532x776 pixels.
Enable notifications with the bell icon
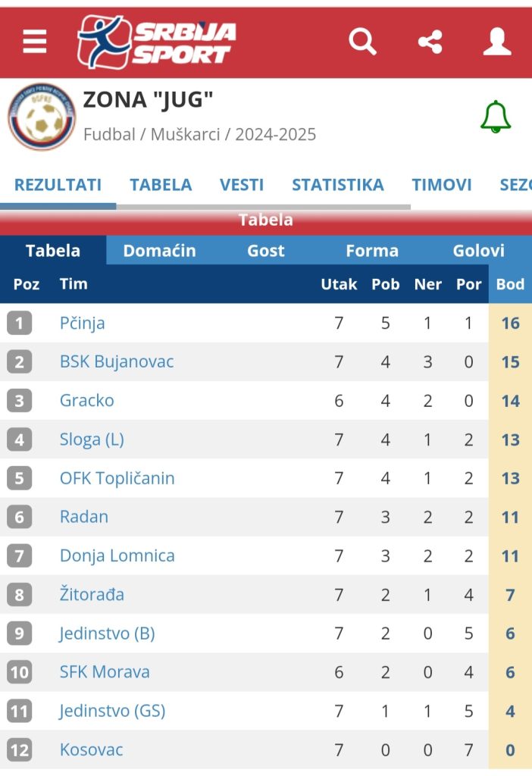(x=496, y=117)
